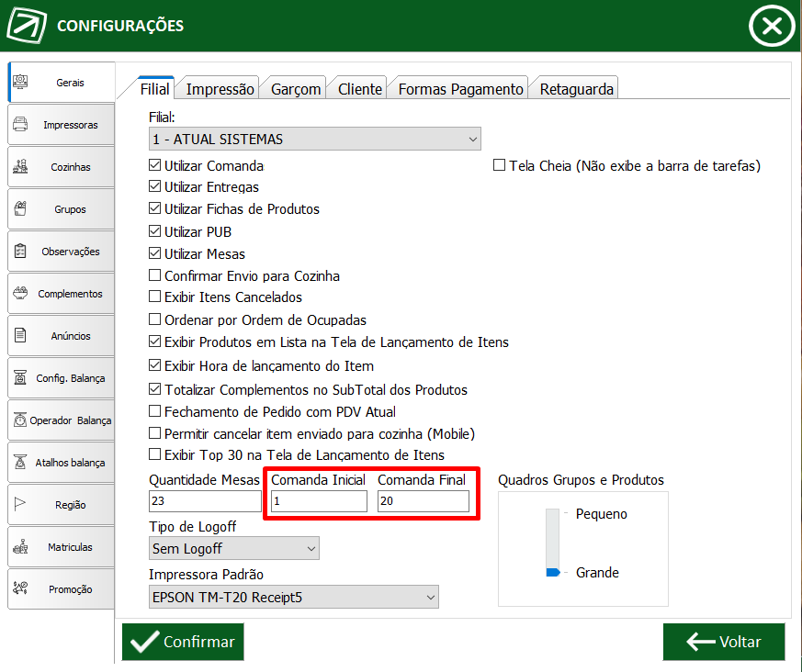Toggle Utilizar Mesas checkbox

point(154,253)
